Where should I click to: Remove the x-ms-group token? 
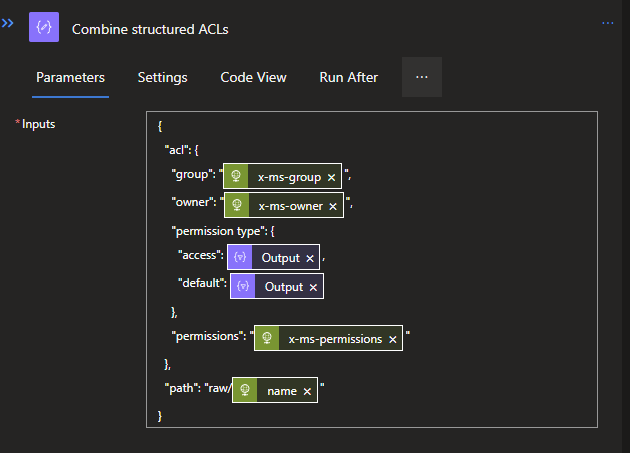(331, 177)
